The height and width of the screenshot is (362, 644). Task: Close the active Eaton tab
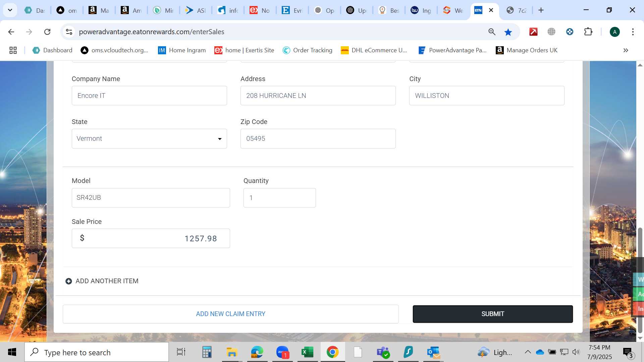[x=491, y=10]
